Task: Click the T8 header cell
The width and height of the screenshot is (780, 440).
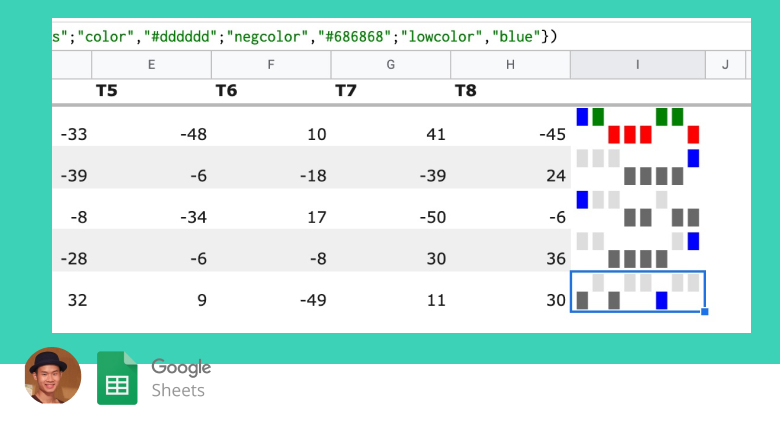Action: [510, 91]
